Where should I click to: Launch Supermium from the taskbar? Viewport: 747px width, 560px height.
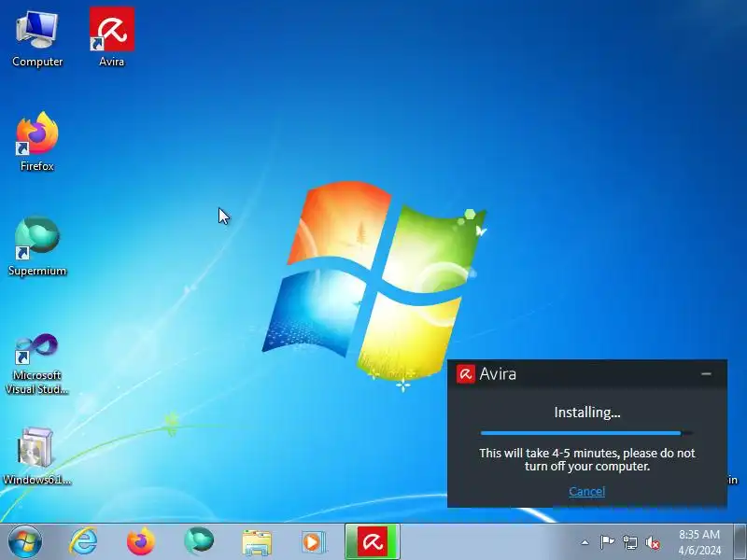tap(199, 542)
